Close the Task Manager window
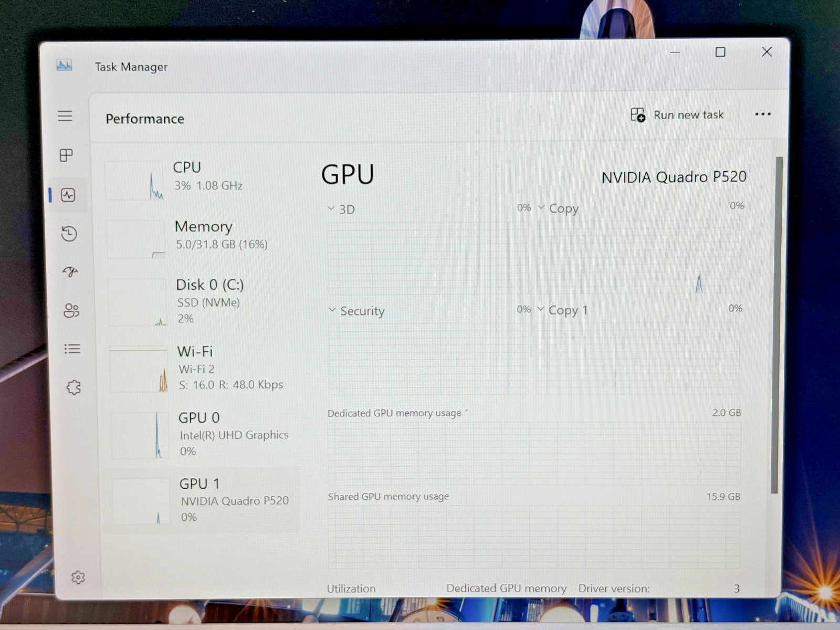The height and width of the screenshot is (630, 840). tap(766, 51)
